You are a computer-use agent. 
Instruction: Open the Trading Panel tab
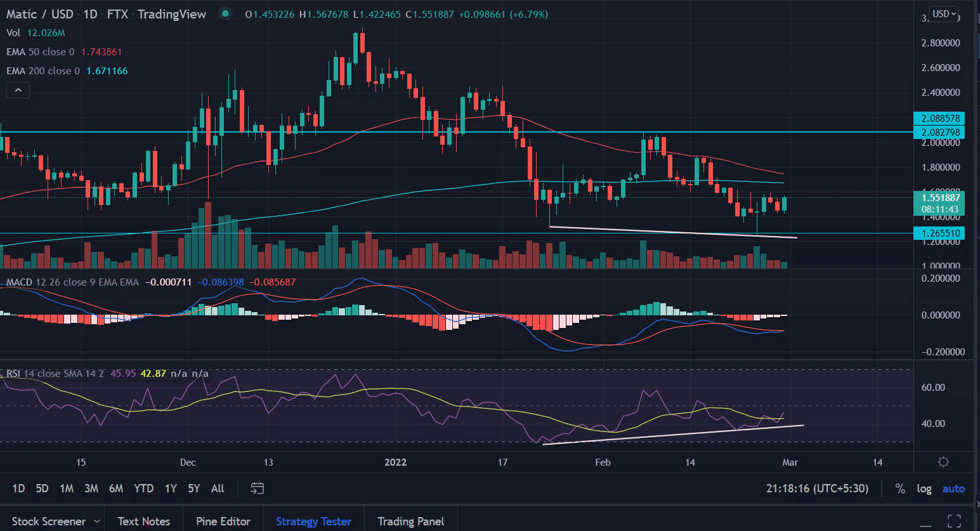410,521
